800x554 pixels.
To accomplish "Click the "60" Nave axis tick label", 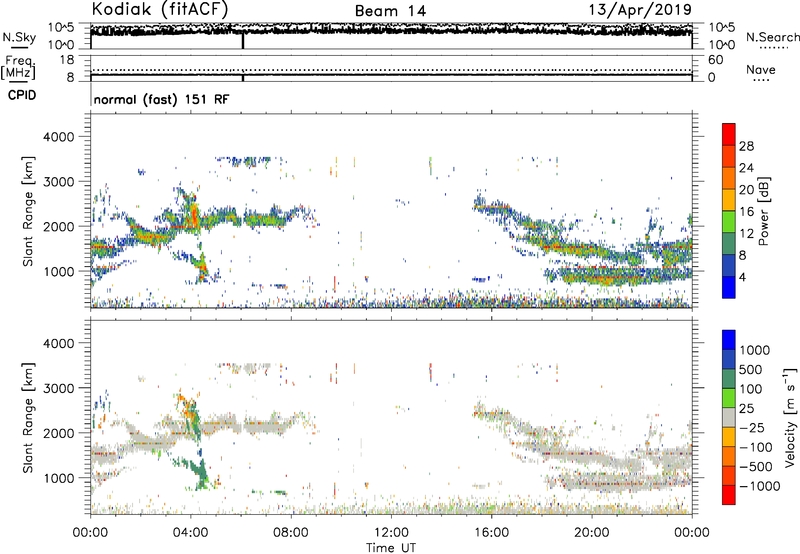I will 715,60.
